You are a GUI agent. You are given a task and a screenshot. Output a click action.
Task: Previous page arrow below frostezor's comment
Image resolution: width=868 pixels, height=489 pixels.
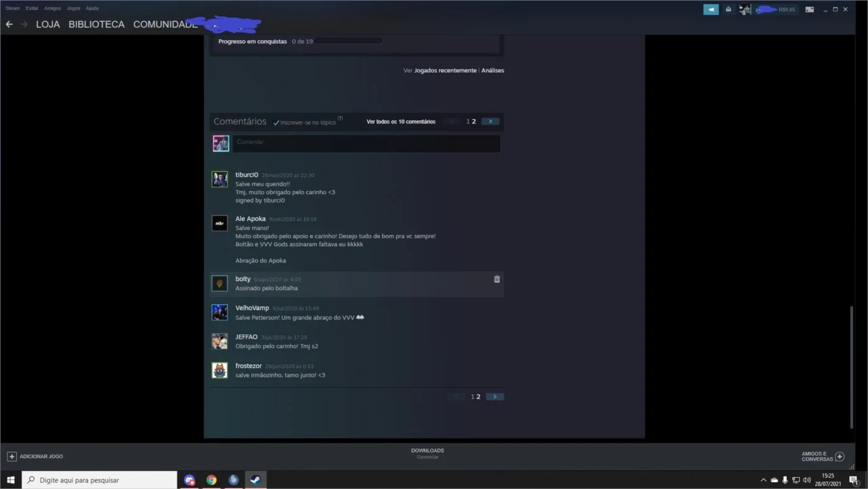click(x=456, y=397)
